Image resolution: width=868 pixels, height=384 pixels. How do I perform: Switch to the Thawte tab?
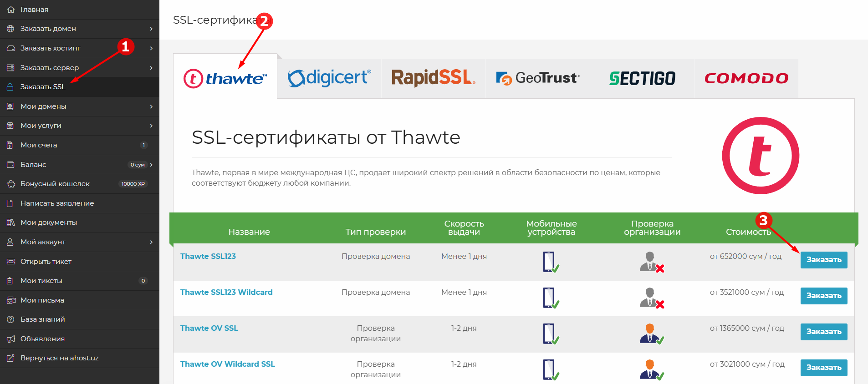pos(225,76)
